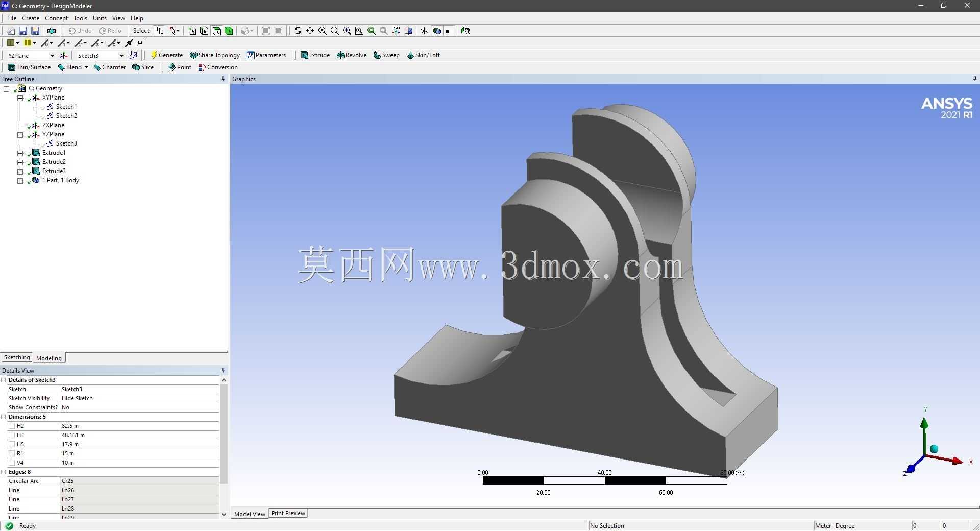This screenshot has height=531, width=980.
Task: Switch to the Modeling tab
Action: pyautogui.click(x=49, y=358)
